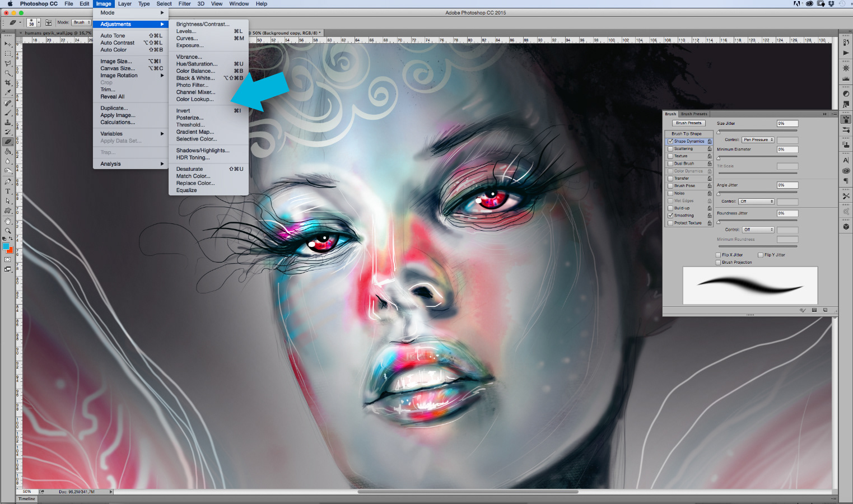Choose Desaturate menu item
The width and height of the screenshot is (853, 504).
pos(209,169)
